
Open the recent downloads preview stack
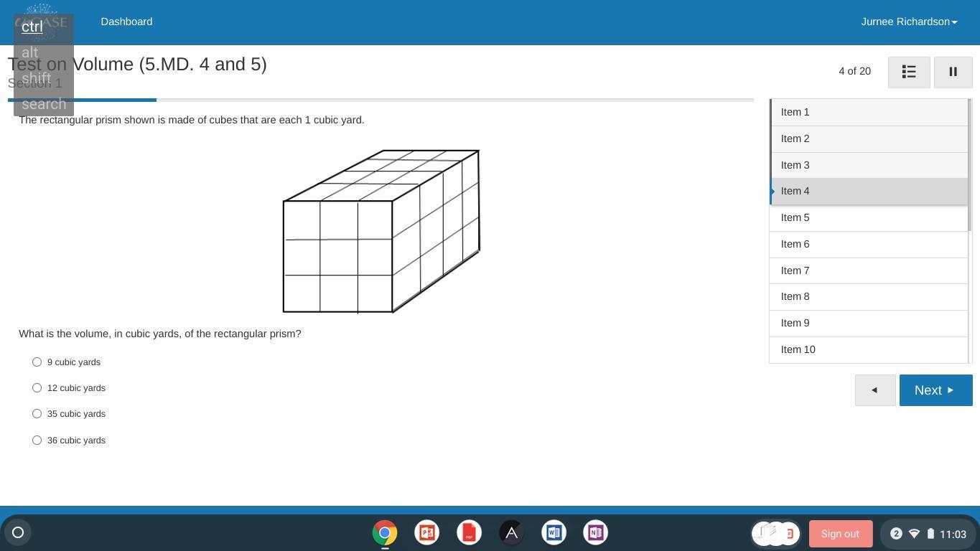coord(775,533)
